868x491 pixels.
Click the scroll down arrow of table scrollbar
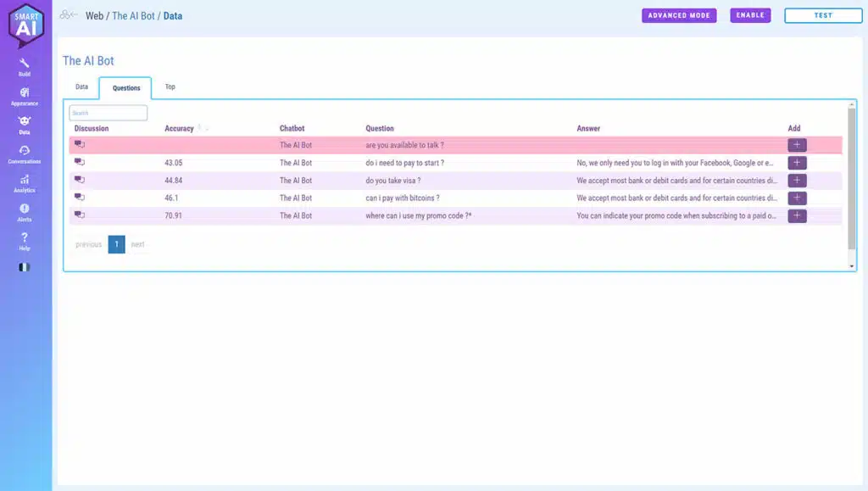pos(852,266)
